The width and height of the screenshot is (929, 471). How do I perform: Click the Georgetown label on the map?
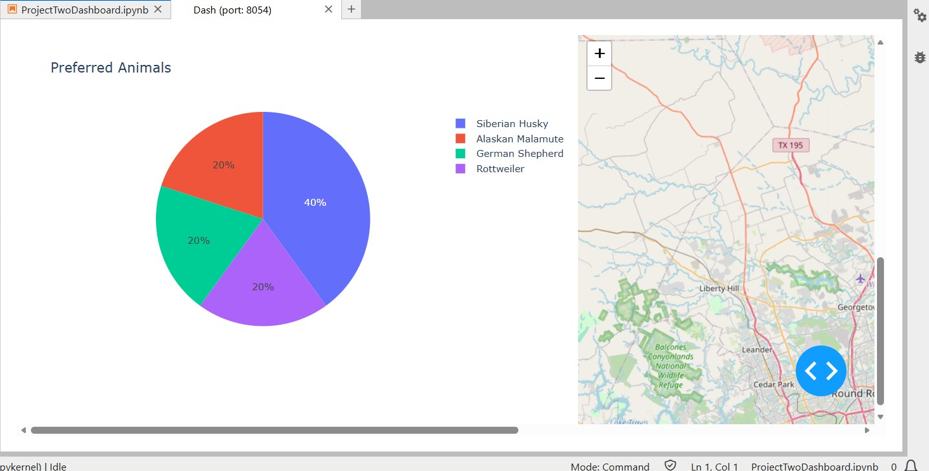point(856,307)
